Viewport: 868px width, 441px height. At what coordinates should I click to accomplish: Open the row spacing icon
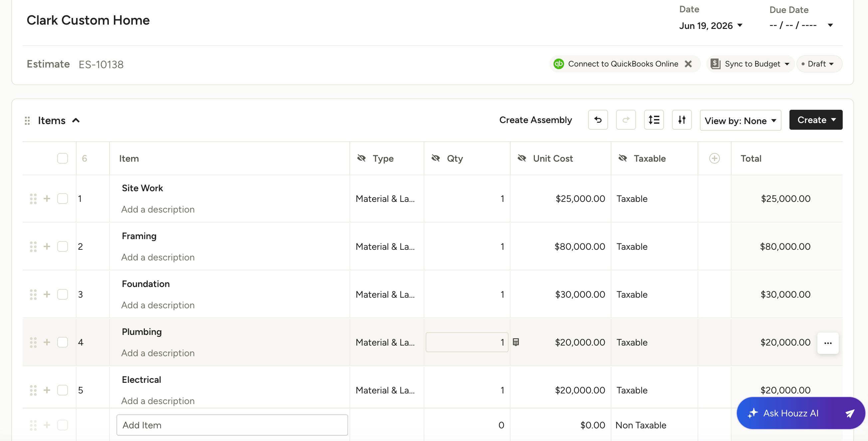[x=654, y=120]
